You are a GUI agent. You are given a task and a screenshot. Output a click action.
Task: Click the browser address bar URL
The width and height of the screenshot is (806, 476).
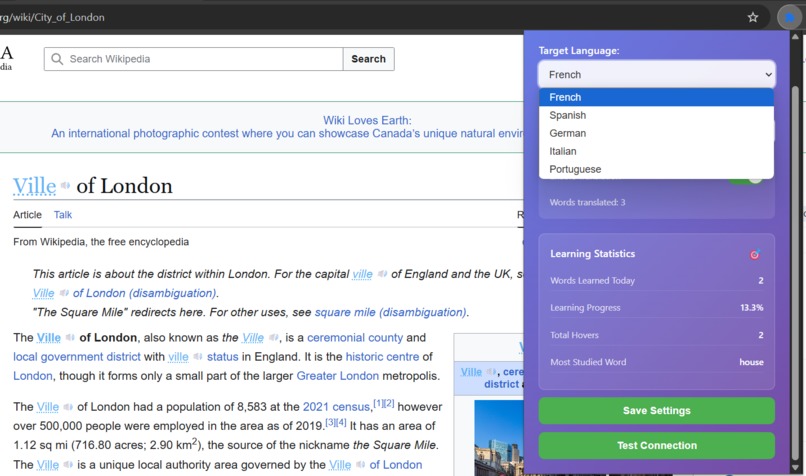[x=52, y=17]
